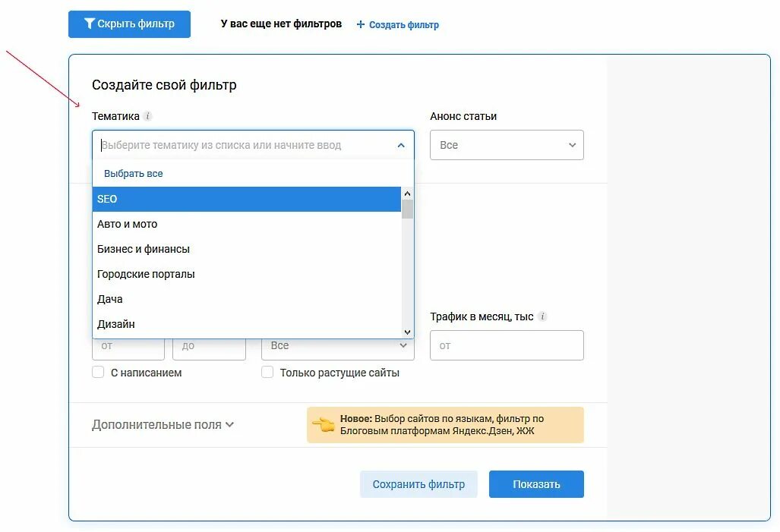Click the topic list scrollbar thumb

[x=407, y=209]
